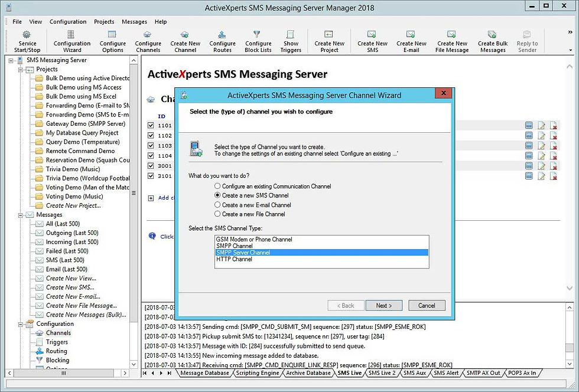Open the Messages menu
Viewport: 579px width, 392px height.
click(135, 22)
